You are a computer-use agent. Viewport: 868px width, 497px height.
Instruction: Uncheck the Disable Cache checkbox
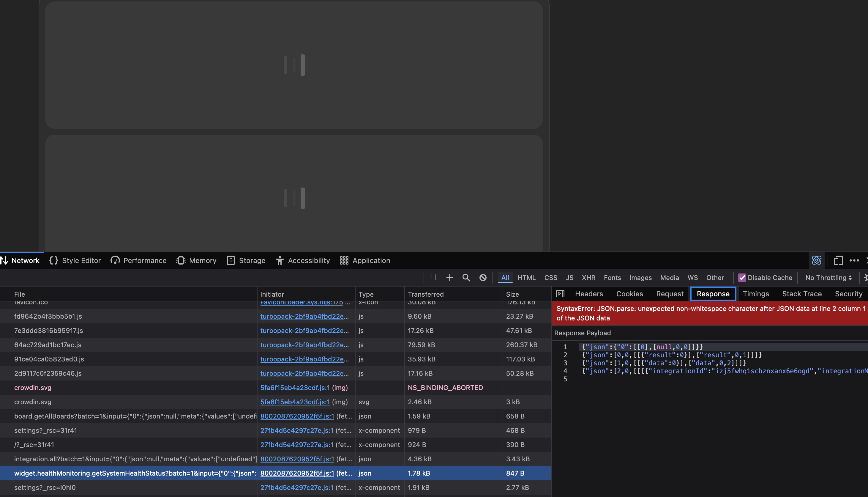pos(742,278)
